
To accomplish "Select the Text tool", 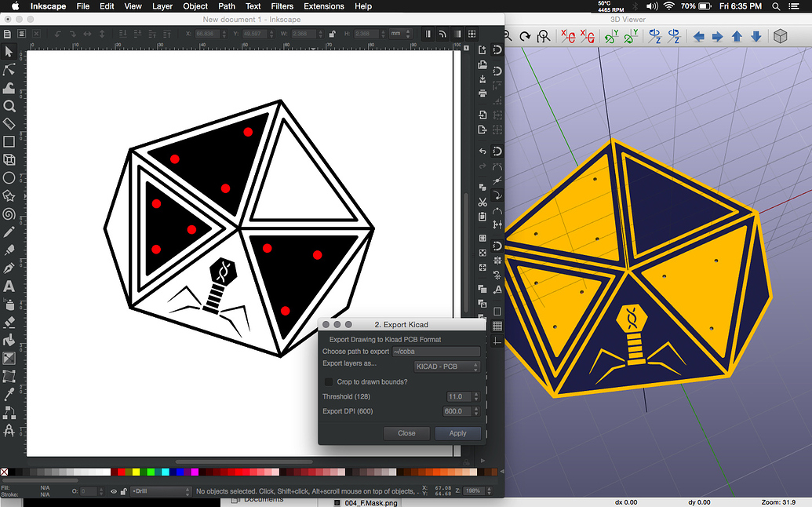I will 9,286.
